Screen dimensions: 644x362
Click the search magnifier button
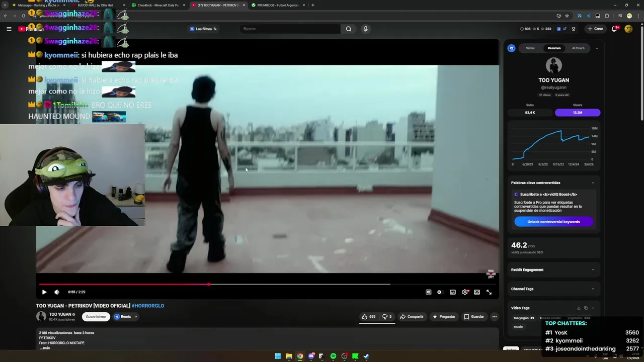[348, 29]
